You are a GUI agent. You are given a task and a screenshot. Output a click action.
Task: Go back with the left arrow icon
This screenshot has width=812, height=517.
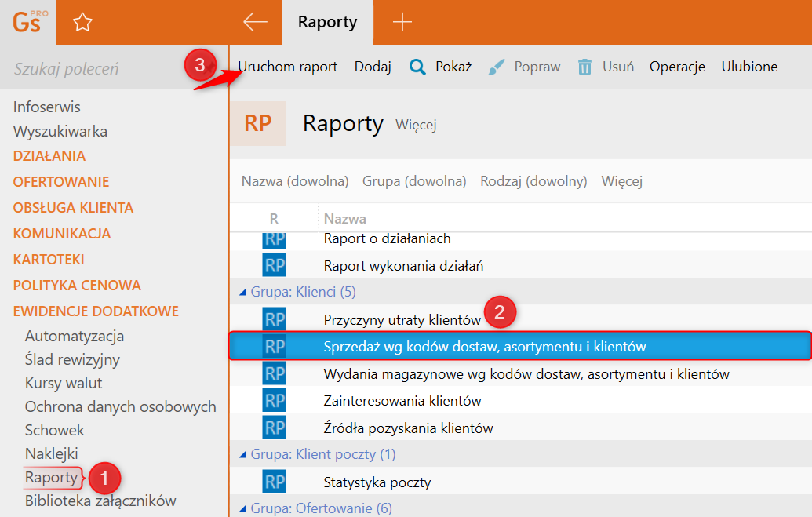click(x=255, y=22)
